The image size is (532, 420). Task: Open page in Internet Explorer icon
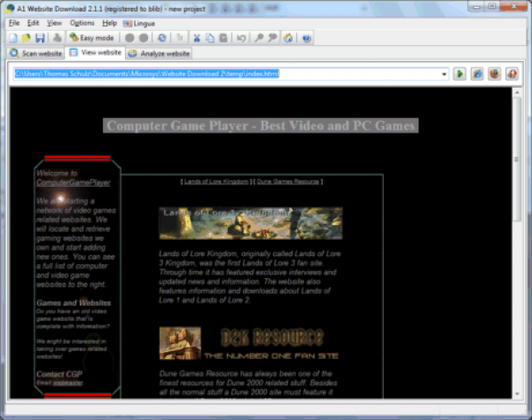pyautogui.click(x=477, y=73)
